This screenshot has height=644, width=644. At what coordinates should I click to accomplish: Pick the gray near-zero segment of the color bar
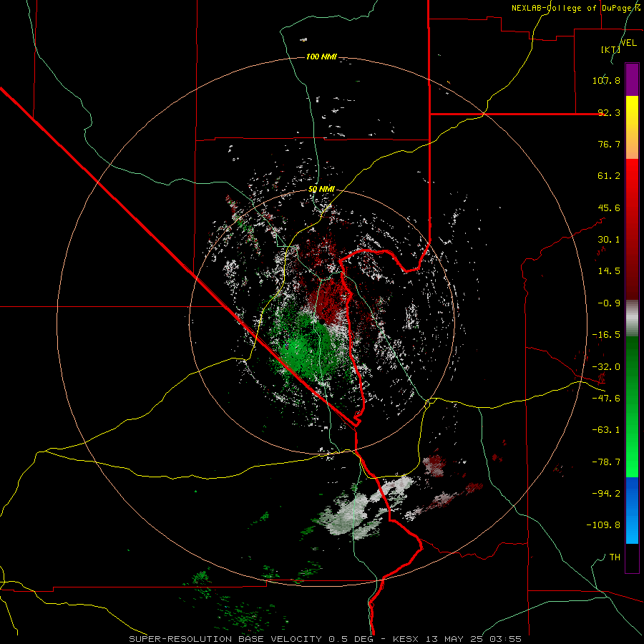coord(632,318)
